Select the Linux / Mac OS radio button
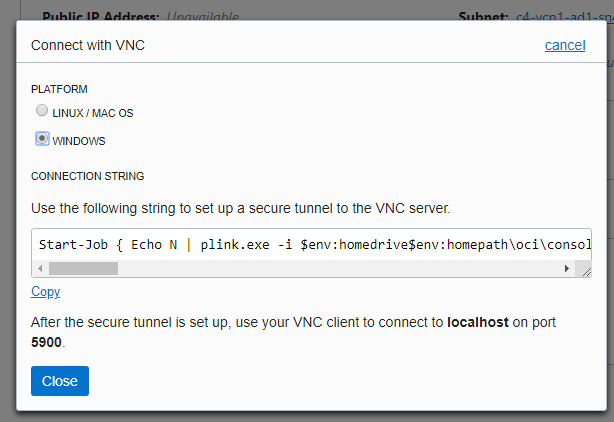The height and width of the screenshot is (422, 614). (x=42, y=111)
